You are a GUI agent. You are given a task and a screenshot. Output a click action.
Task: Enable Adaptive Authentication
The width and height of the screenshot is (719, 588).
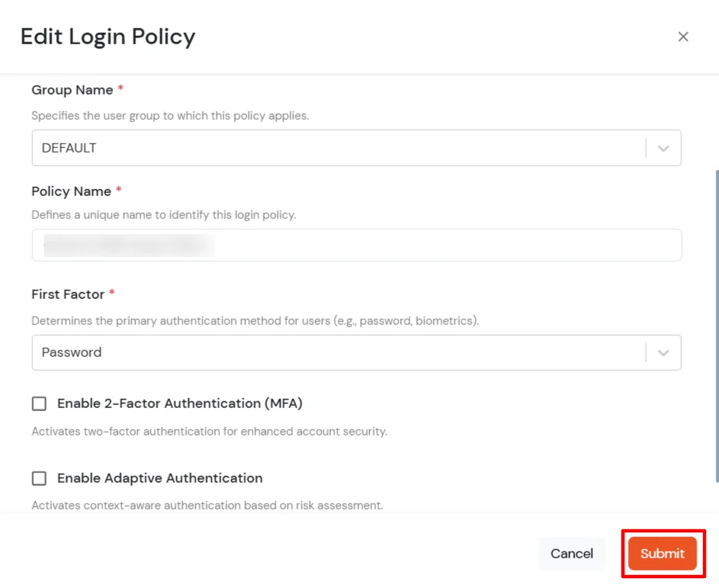[x=39, y=478]
